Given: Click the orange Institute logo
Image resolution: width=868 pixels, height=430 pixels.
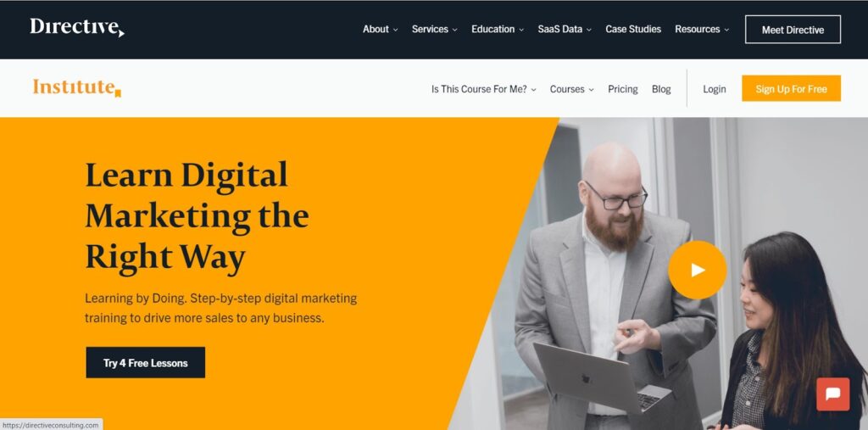Looking at the screenshot, I should pos(77,87).
